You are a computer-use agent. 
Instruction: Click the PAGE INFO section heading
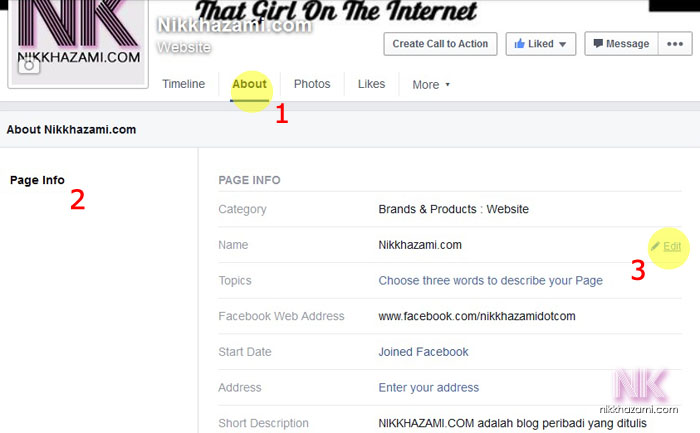point(250,180)
